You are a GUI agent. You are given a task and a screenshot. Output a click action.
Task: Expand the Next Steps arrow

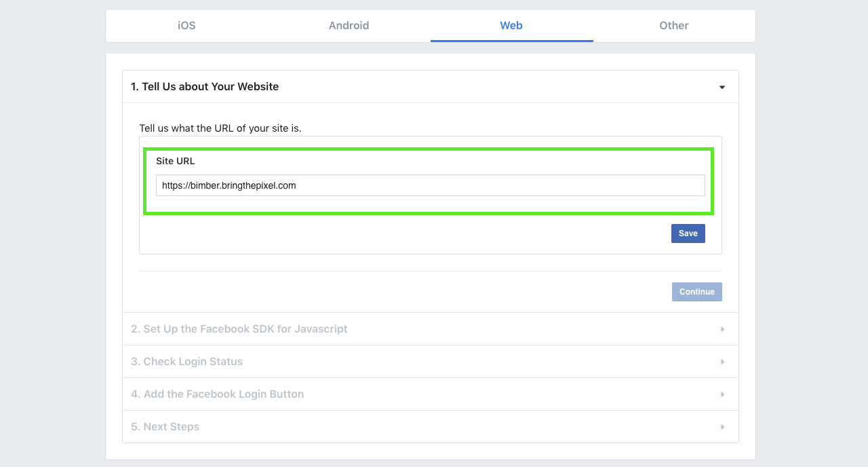click(x=722, y=427)
